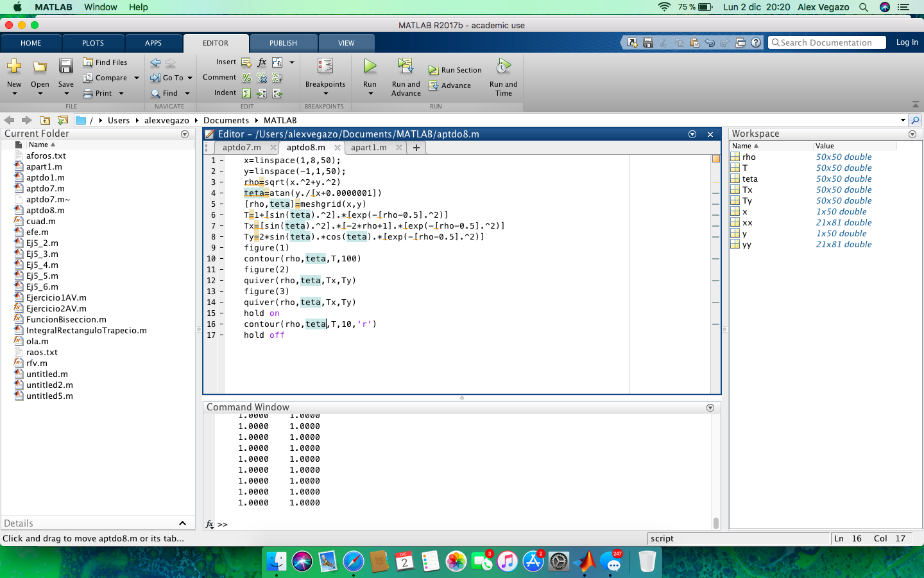Click the Run script icon
The height and width of the screenshot is (578, 924).
point(370,66)
